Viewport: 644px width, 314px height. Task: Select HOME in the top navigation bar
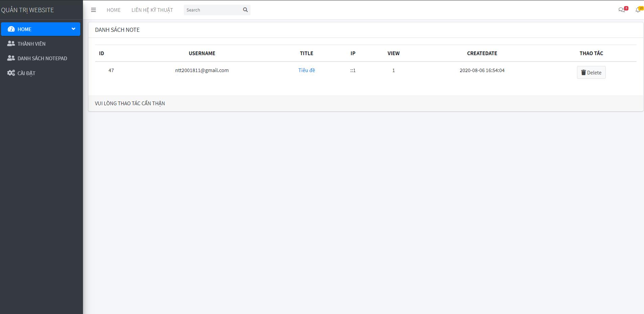(x=113, y=10)
